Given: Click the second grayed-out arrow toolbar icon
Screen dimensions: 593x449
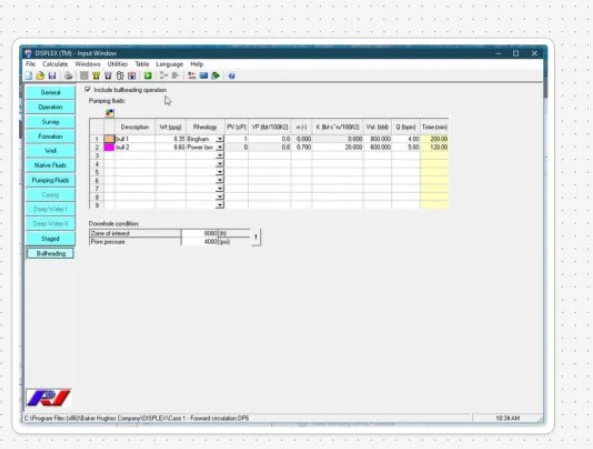Looking at the screenshot, I should coord(175,76).
